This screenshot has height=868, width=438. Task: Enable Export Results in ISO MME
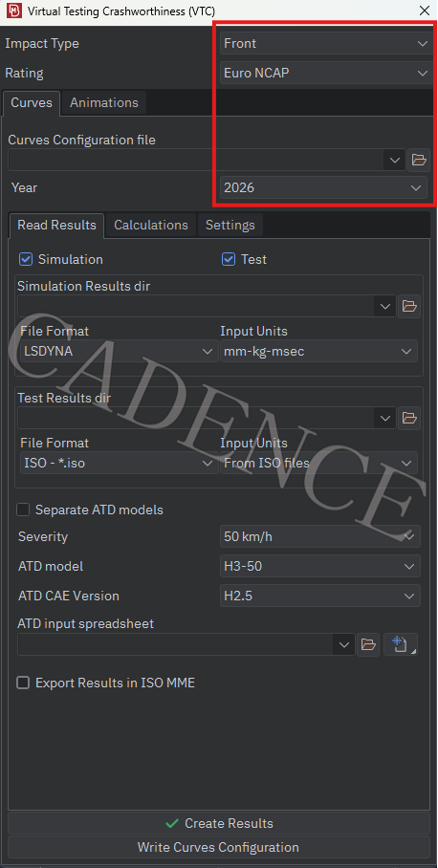[x=23, y=684]
